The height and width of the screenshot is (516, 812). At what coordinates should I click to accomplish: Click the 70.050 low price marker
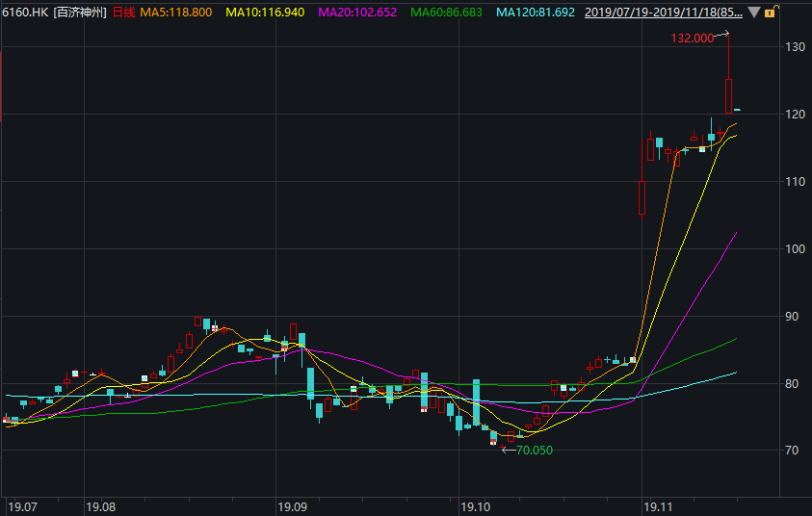pyautogui.click(x=535, y=451)
